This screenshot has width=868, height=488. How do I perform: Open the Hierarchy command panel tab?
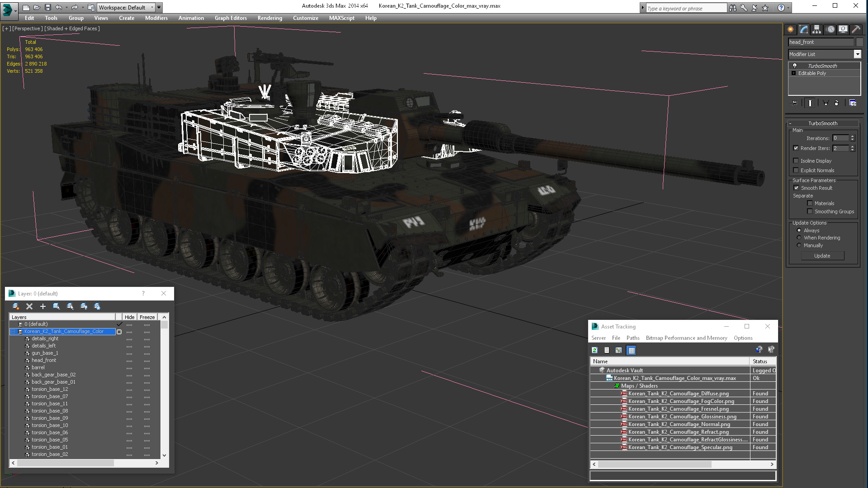tap(816, 29)
